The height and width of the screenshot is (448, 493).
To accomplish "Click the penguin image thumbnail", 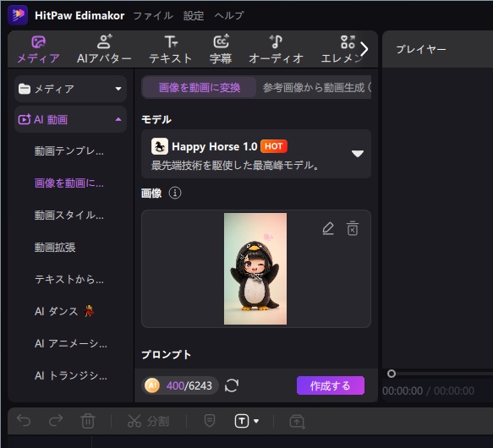I will 255,269.
